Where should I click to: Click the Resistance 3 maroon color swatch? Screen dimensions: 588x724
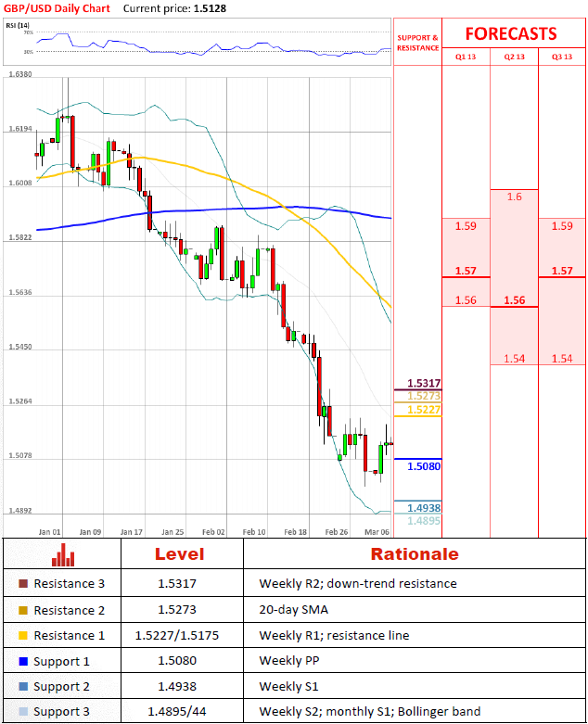[x=23, y=584]
